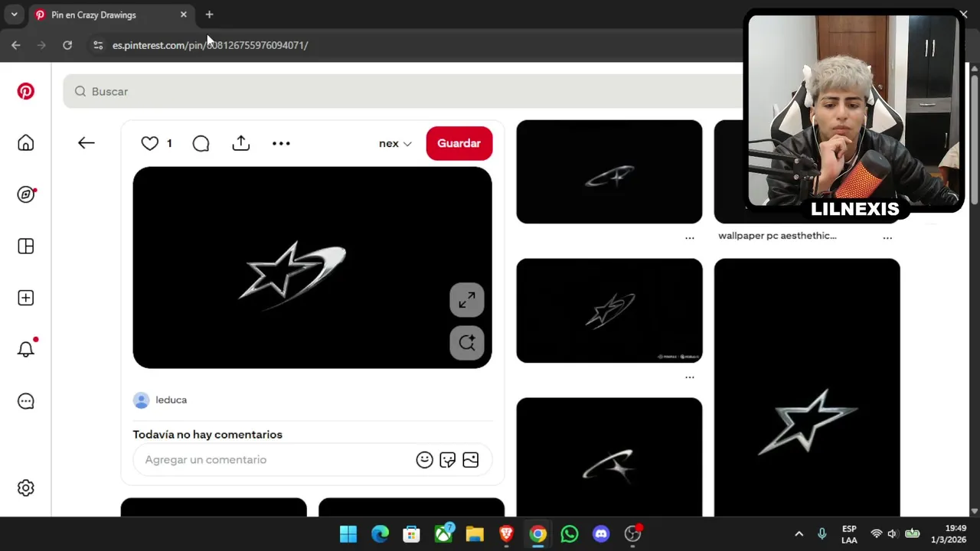Screen dimensions: 980x551
Task: Open options dots under second related pin
Action: click(690, 377)
